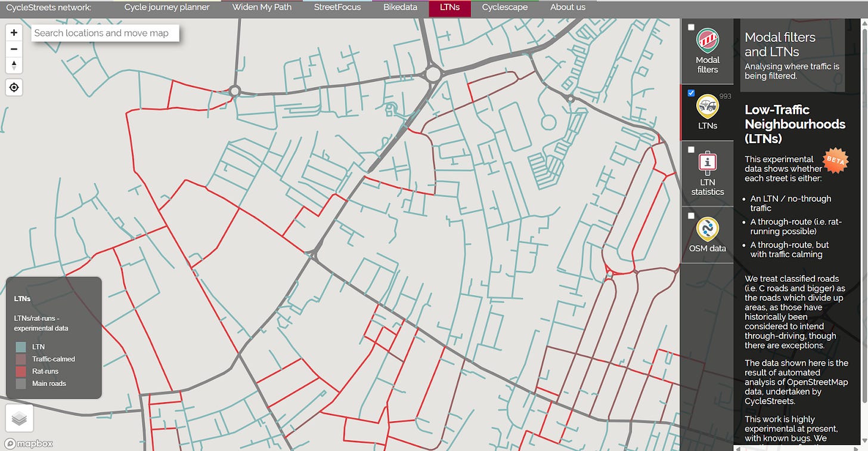The height and width of the screenshot is (451, 868).
Task: Select the LTNs tab
Action: pyautogui.click(x=449, y=8)
